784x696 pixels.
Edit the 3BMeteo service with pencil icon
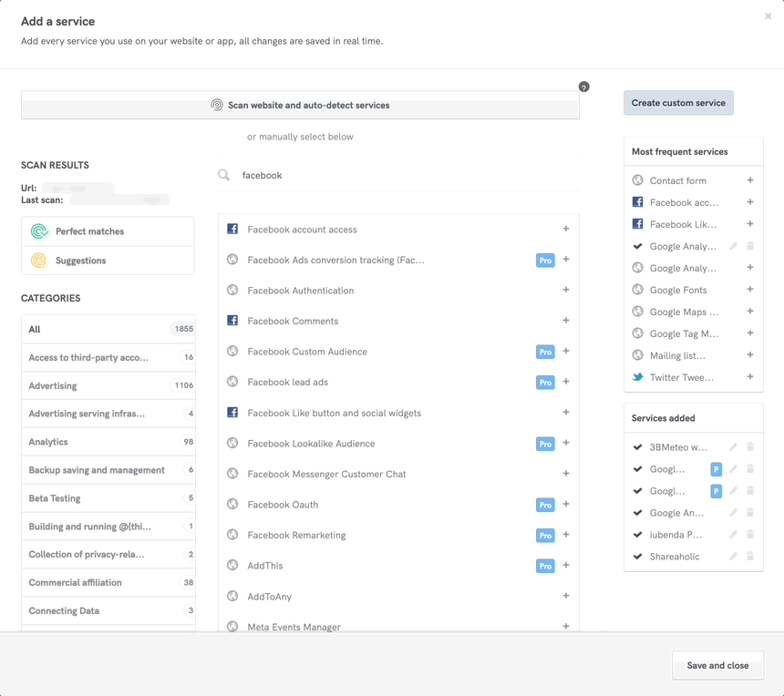(x=733, y=447)
